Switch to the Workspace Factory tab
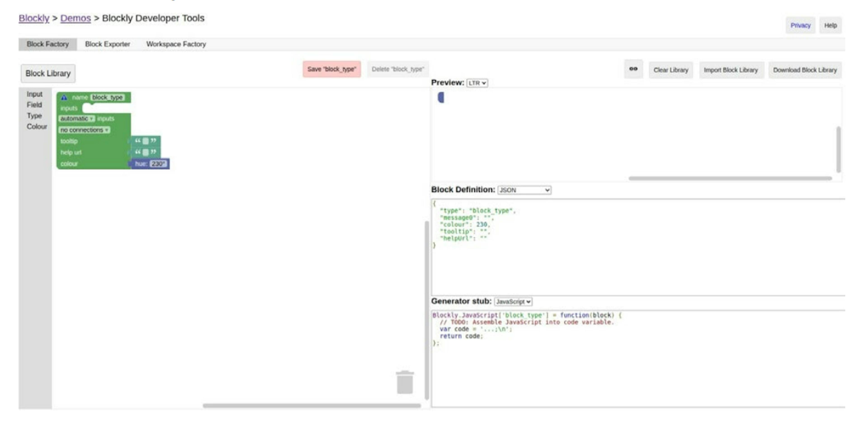868x426 pixels. [x=176, y=44]
